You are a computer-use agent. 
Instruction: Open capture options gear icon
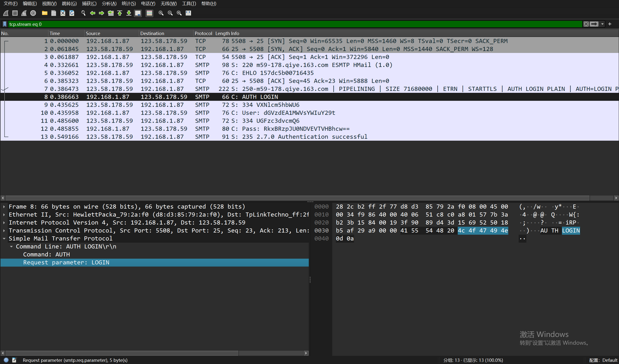coord(33,13)
